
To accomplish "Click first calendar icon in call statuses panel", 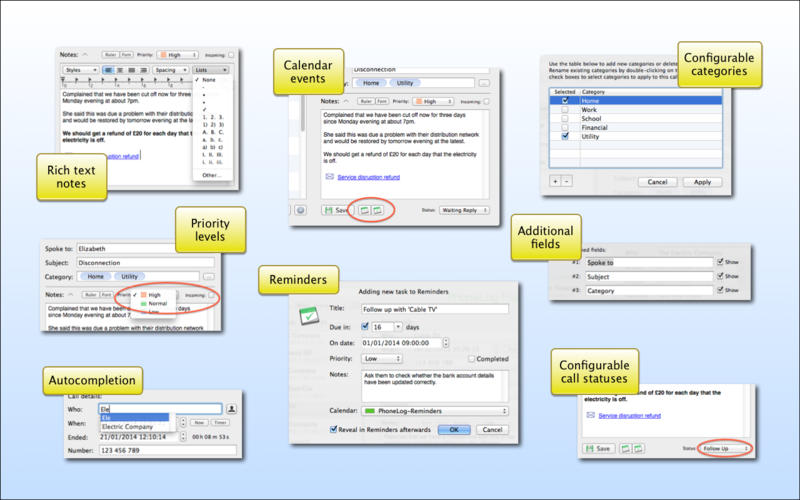I will [625, 448].
